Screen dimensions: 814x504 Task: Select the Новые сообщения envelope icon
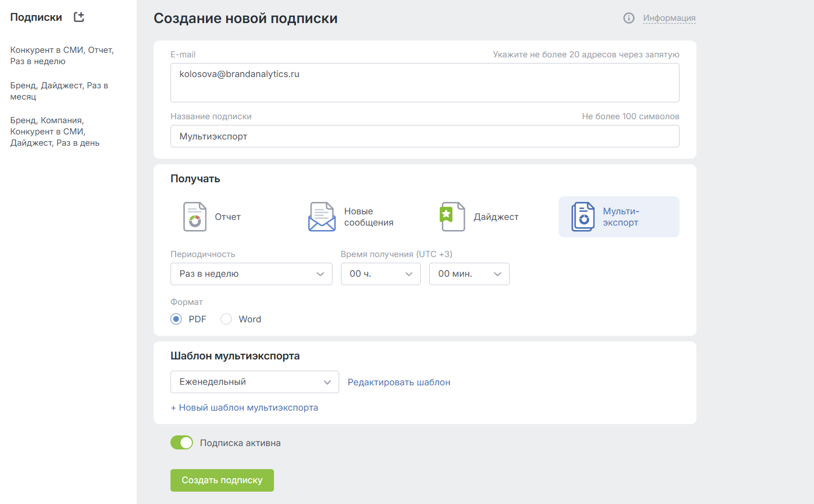coord(322,217)
